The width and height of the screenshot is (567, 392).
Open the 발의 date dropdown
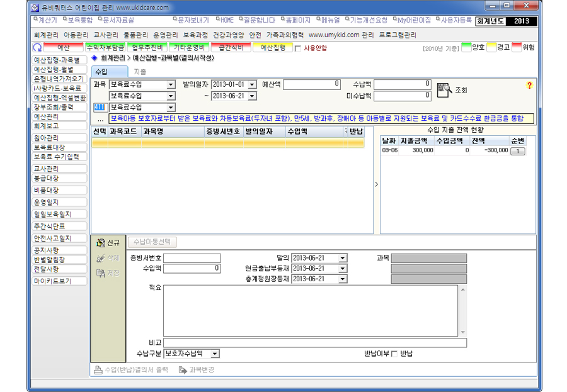click(x=343, y=259)
